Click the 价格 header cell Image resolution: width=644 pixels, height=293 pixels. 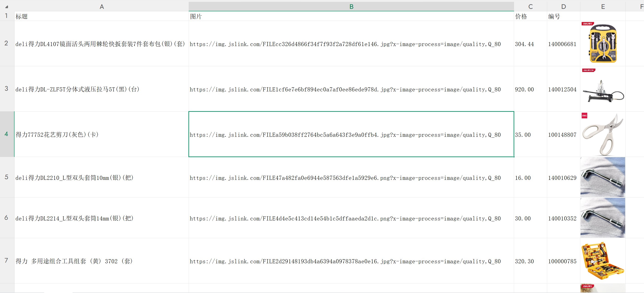(530, 16)
